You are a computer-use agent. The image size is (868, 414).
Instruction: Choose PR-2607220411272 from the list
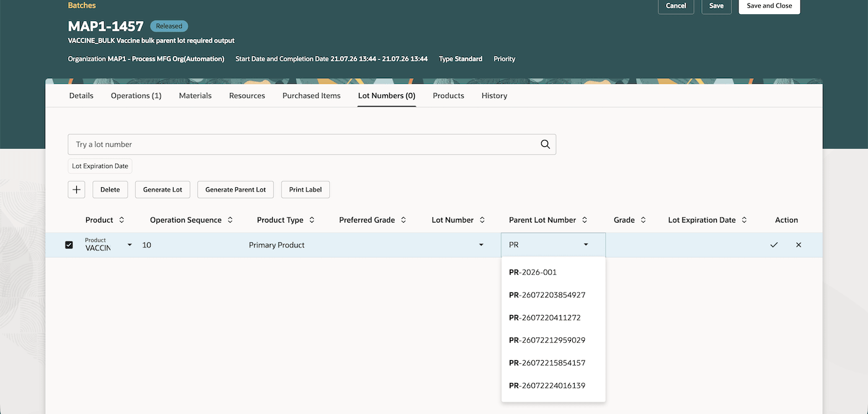click(x=553, y=317)
